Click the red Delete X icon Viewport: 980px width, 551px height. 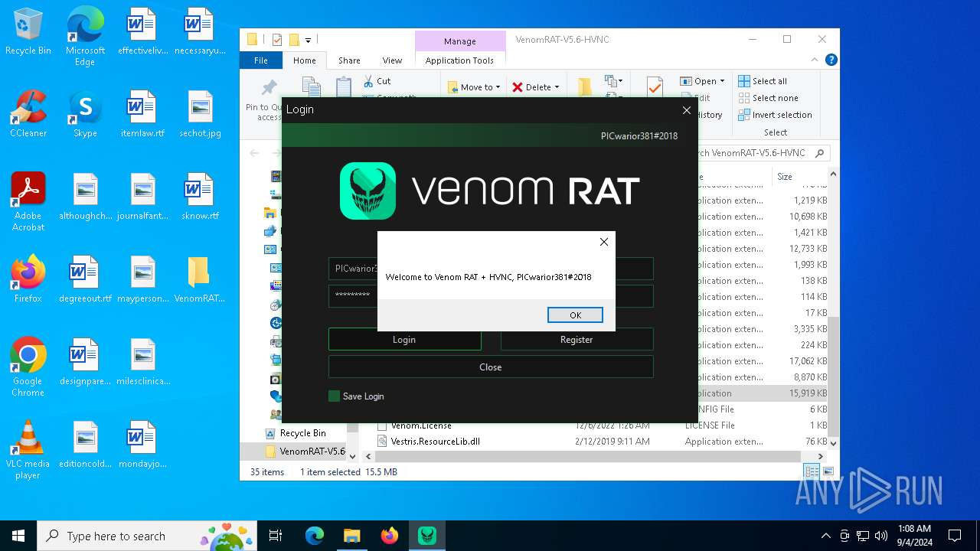tap(518, 87)
